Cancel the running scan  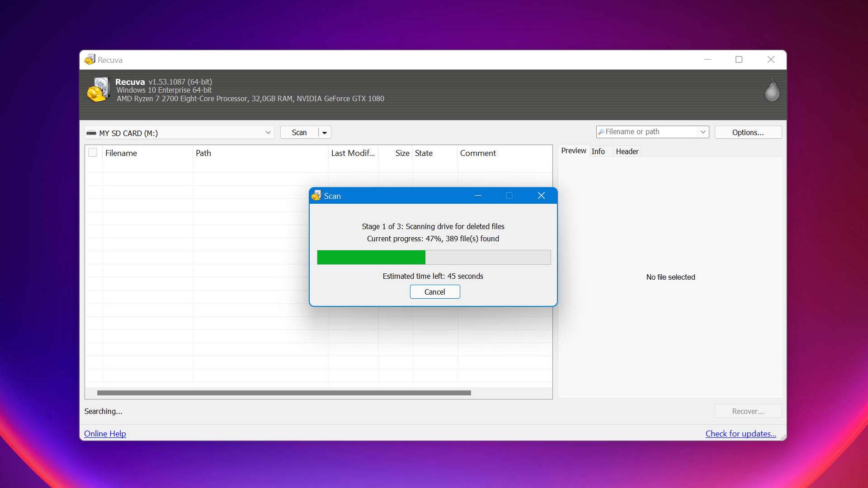pyautogui.click(x=435, y=292)
